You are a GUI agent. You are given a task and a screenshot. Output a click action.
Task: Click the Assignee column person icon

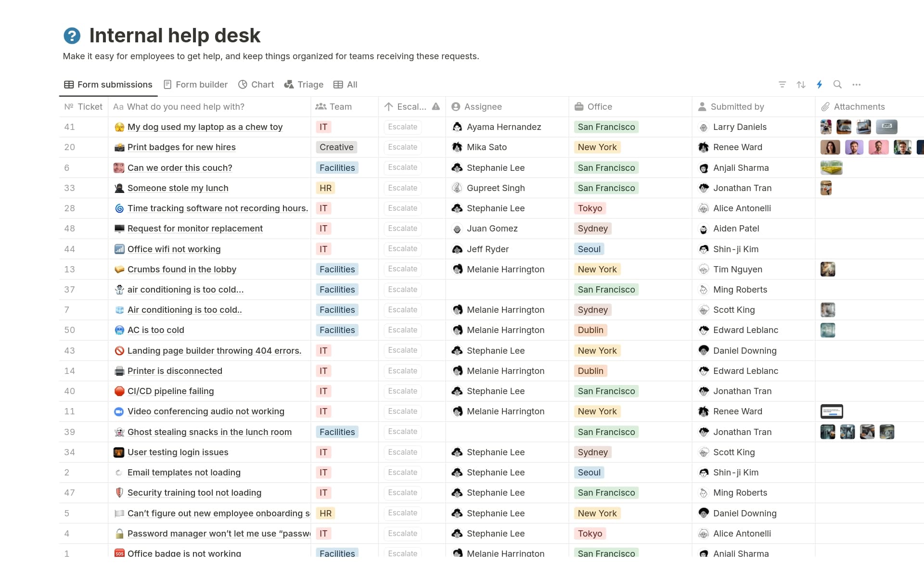point(456,106)
